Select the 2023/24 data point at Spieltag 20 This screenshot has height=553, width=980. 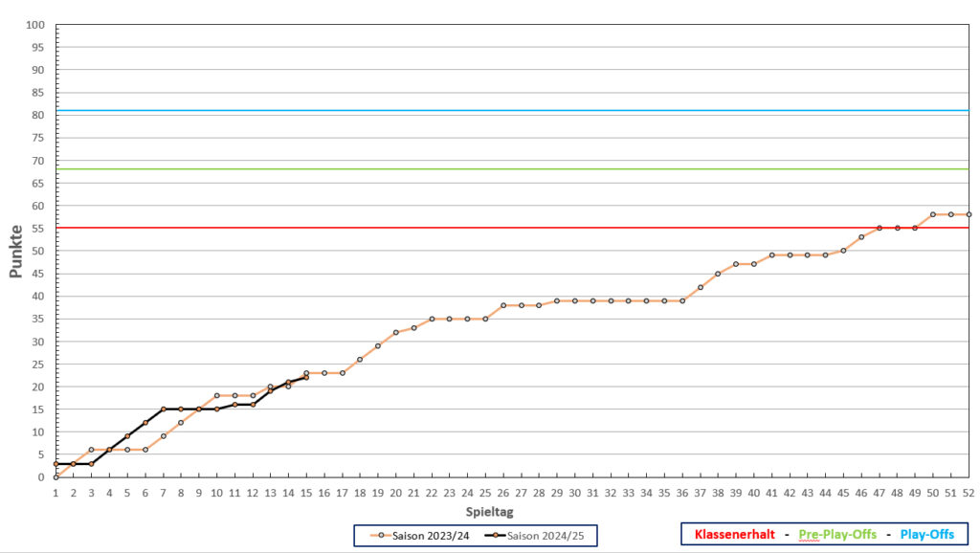pyautogui.click(x=395, y=332)
